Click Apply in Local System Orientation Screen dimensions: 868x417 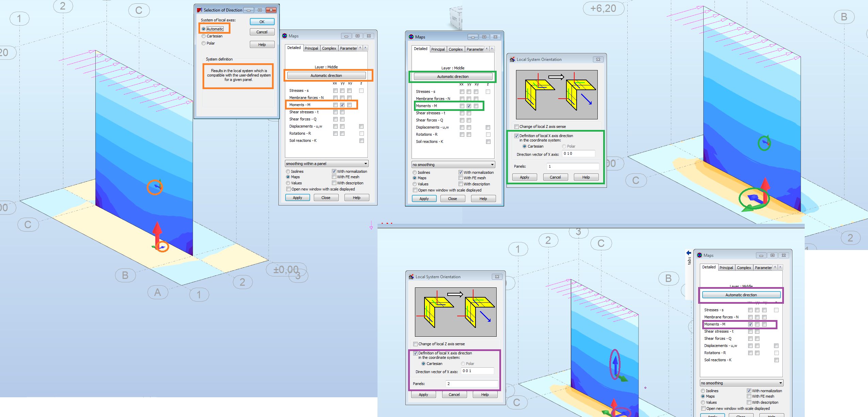pyautogui.click(x=524, y=177)
